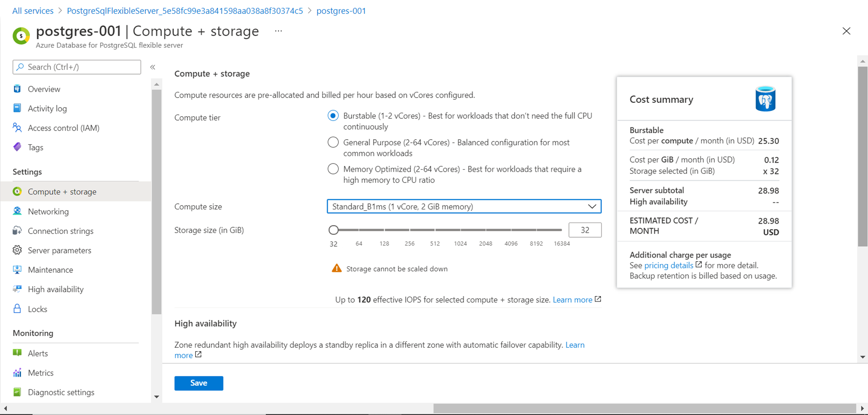Open Connection strings icon

(17, 231)
